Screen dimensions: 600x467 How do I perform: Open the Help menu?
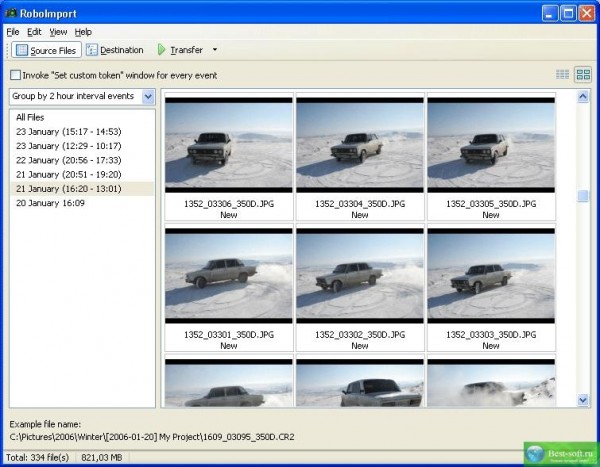coord(83,32)
